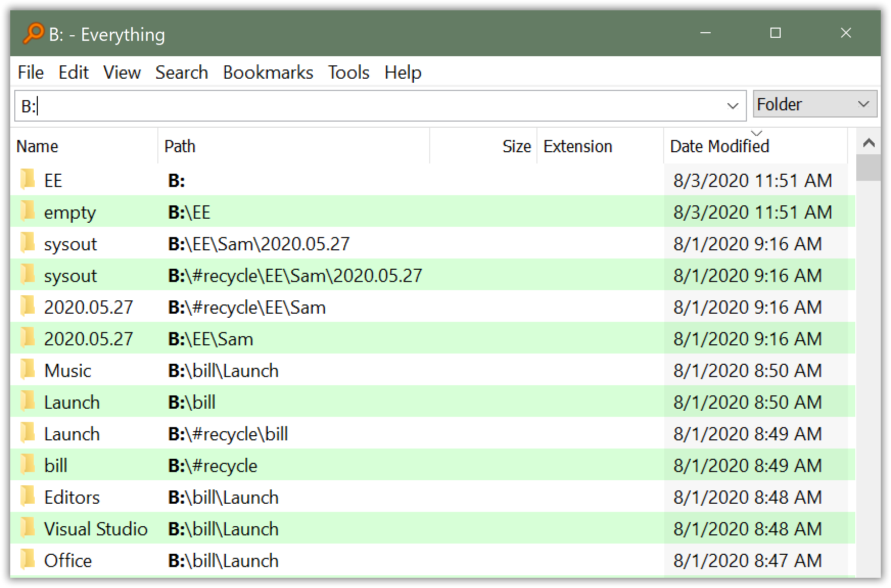Click the folder icon beside EE
Viewport: 891px width, 588px height.
pyautogui.click(x=28, y=179)
